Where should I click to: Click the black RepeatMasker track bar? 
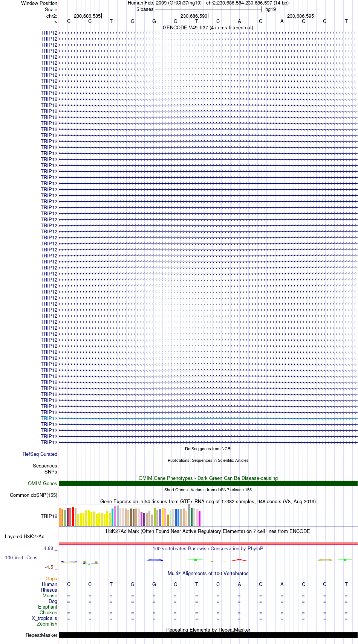(x=208, y=635)
